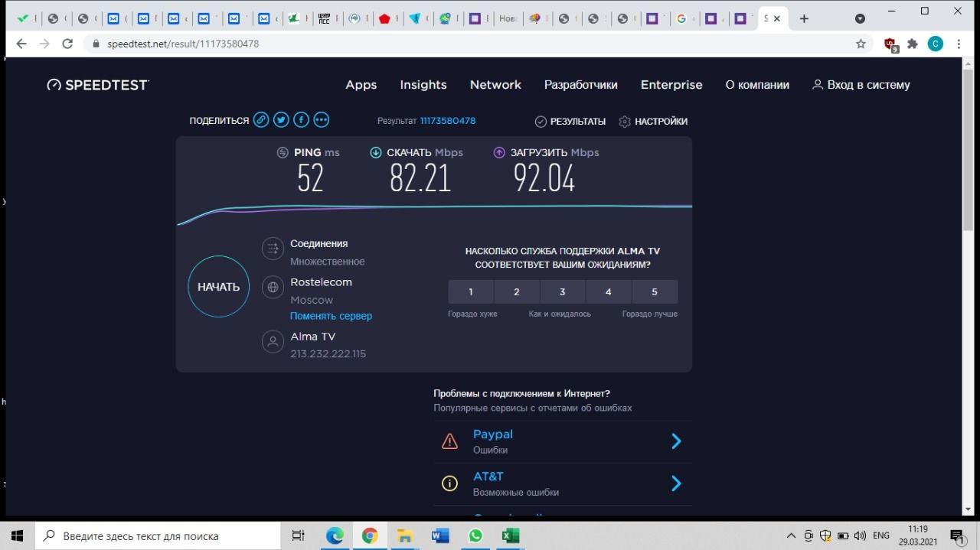Expand the AT&T outage entry arrow
The image size is (980, 550).
pos(676,483)
